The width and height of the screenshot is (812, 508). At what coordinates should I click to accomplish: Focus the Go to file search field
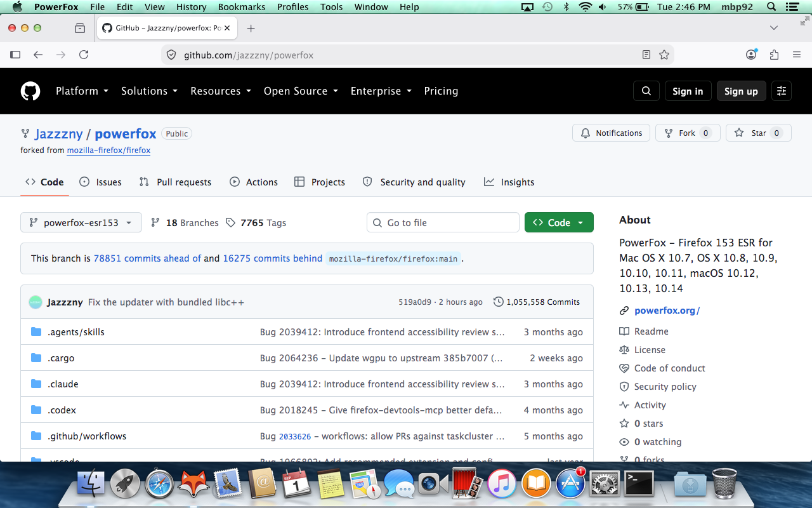[x=443, y=222]
